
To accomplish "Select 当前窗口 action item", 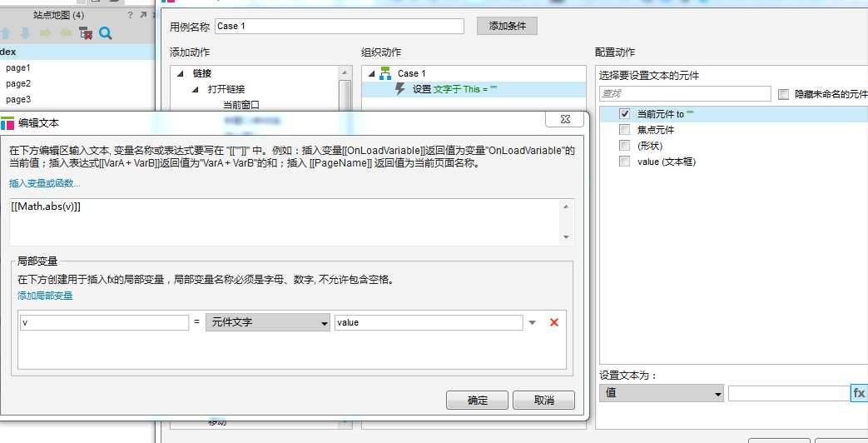I will pyautogui.click(x=241, y=105).
